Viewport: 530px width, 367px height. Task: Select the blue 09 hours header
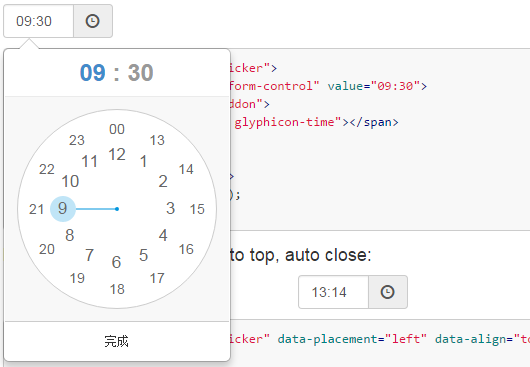93,73
